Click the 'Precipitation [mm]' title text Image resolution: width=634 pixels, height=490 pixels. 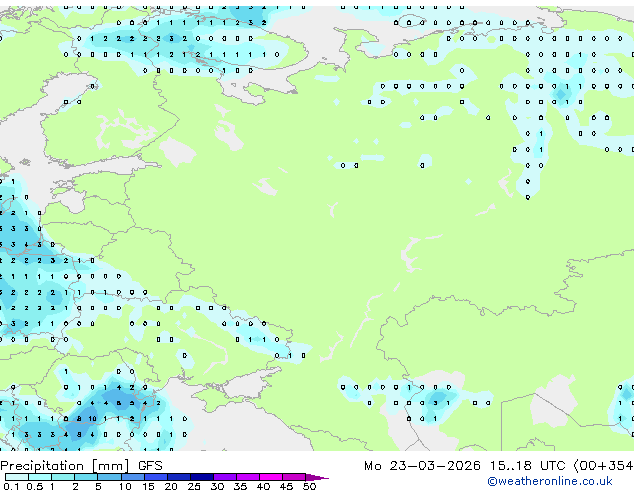tap(65, 466)
